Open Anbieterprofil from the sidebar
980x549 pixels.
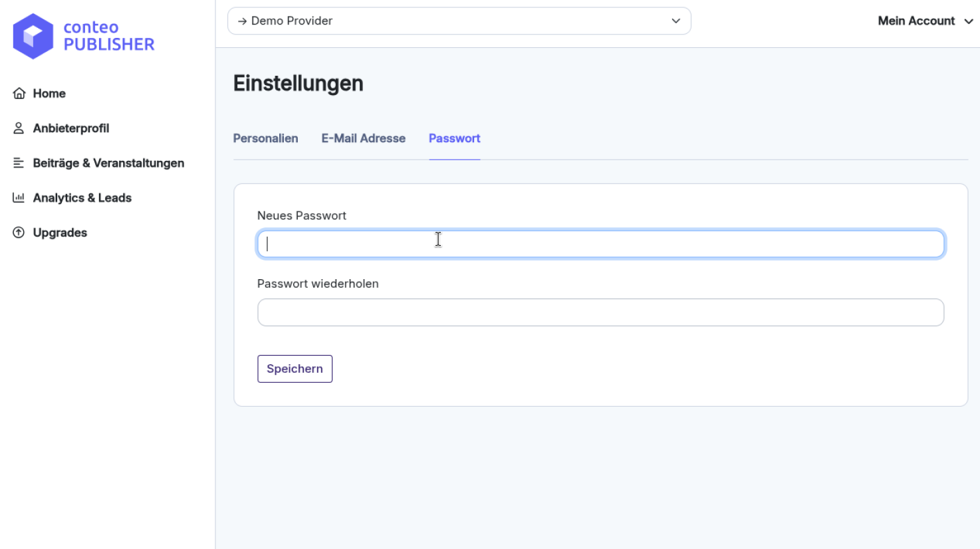point(71,128)
